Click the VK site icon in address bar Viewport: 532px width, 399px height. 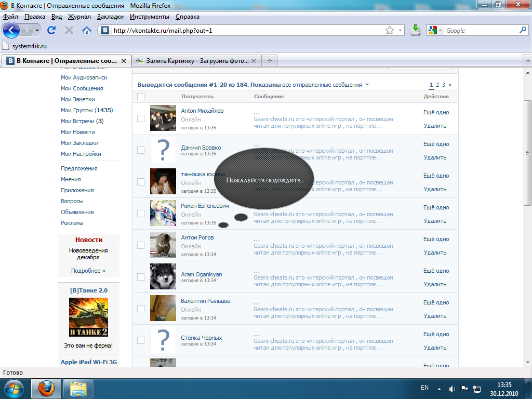click(x=105, y=30)
